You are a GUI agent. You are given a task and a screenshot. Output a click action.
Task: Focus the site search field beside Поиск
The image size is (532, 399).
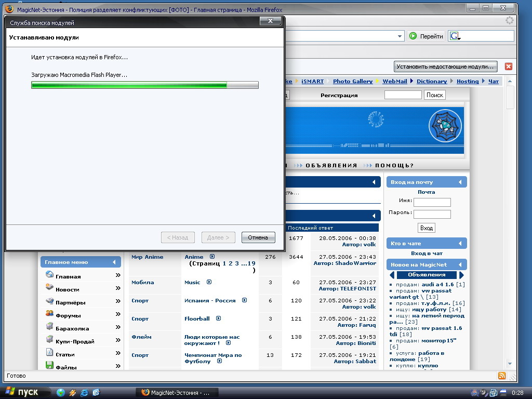403,95
